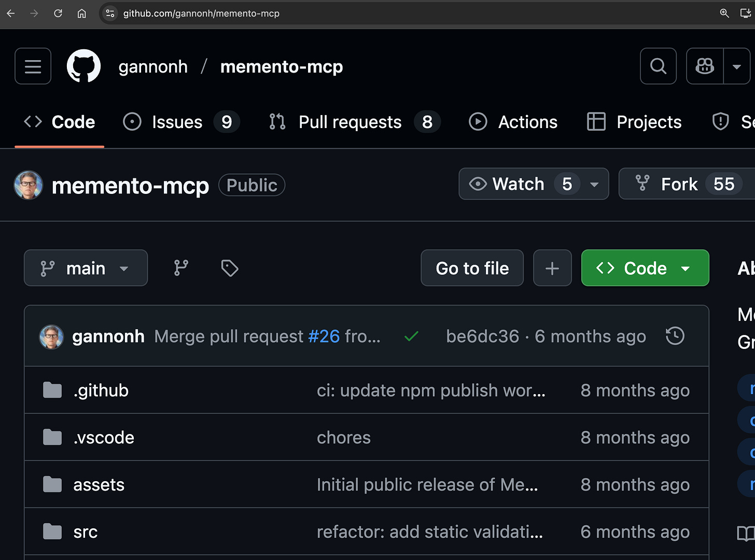Click the .github folder icon

(52, 390)
